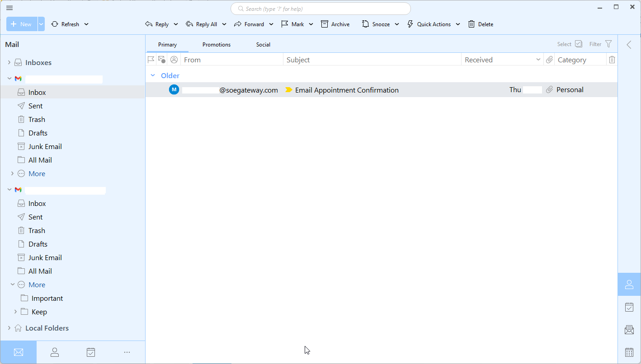Toggle the Select checkbox for messages
This screenshot has width=641, height=364.
[579, 44]
